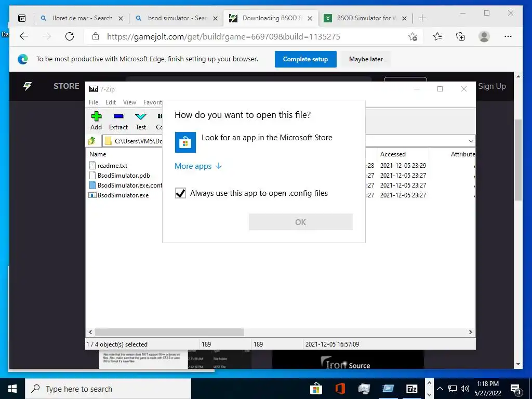Open the Windows Start menu
The width and height of the screenshot is (532, 399).
[x=12, y=389]
